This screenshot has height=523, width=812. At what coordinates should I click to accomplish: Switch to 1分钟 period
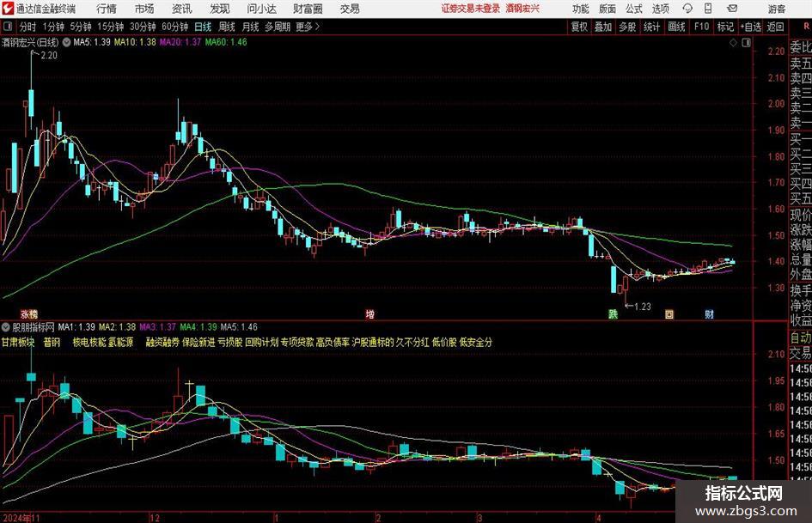pyautogui.click(x=53, y=27)
